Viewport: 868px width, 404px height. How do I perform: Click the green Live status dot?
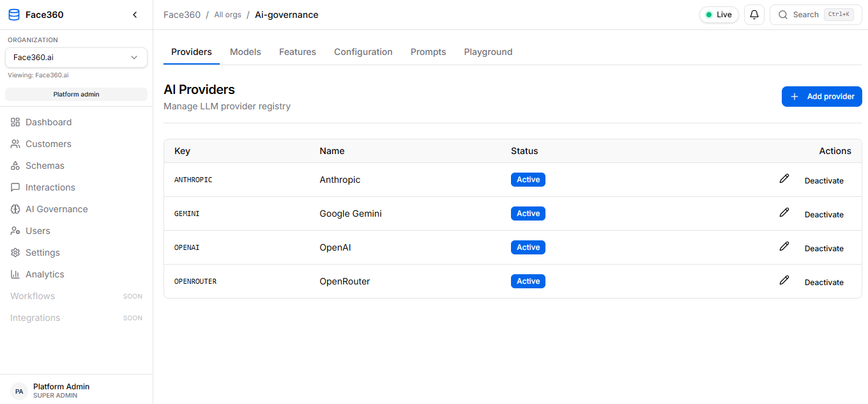pyautogui.click(x=709, y=15)
